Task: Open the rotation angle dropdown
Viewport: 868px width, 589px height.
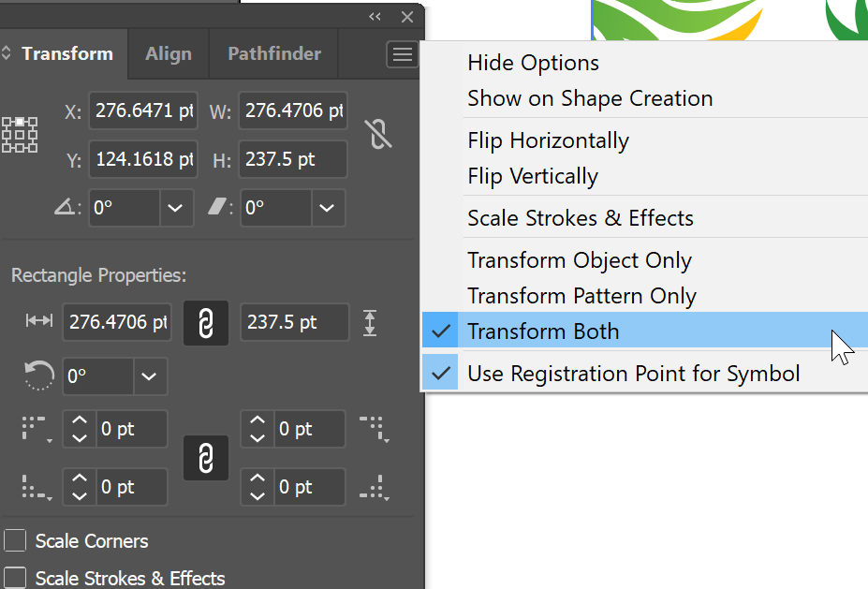Action: click(176, 208)
